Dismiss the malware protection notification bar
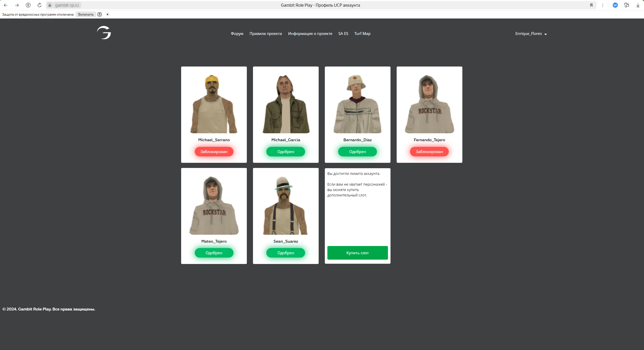644x350 pixels. pyautogui.click(x=108, y=14)
